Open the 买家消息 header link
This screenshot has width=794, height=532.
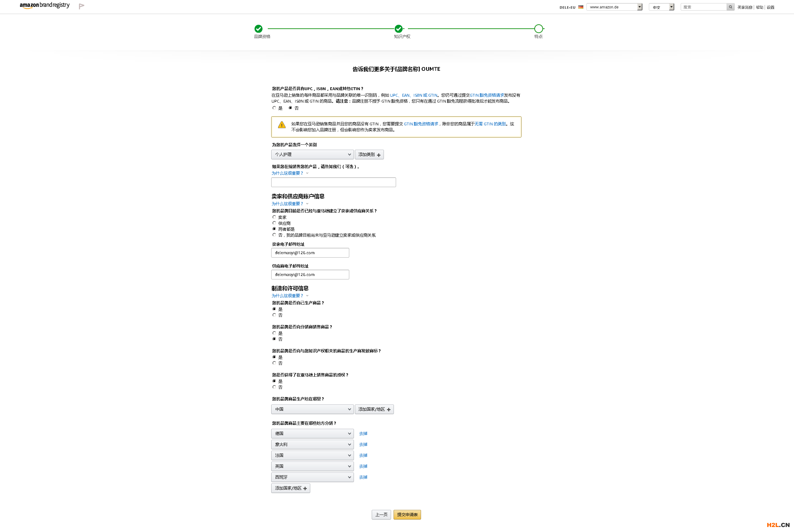pos(745,7)
